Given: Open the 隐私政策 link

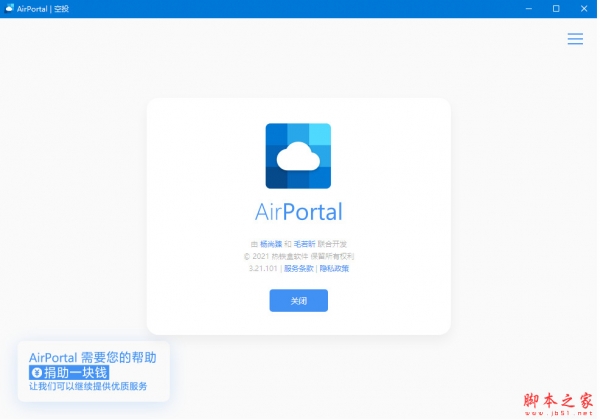Looking at the screenshot, I should [x=334, y=269].
